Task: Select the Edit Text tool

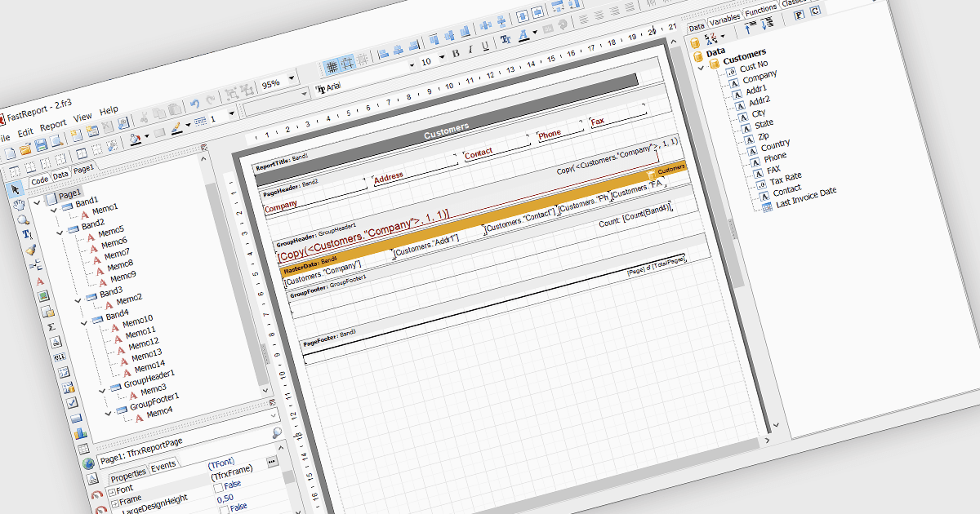Action: 27,235
